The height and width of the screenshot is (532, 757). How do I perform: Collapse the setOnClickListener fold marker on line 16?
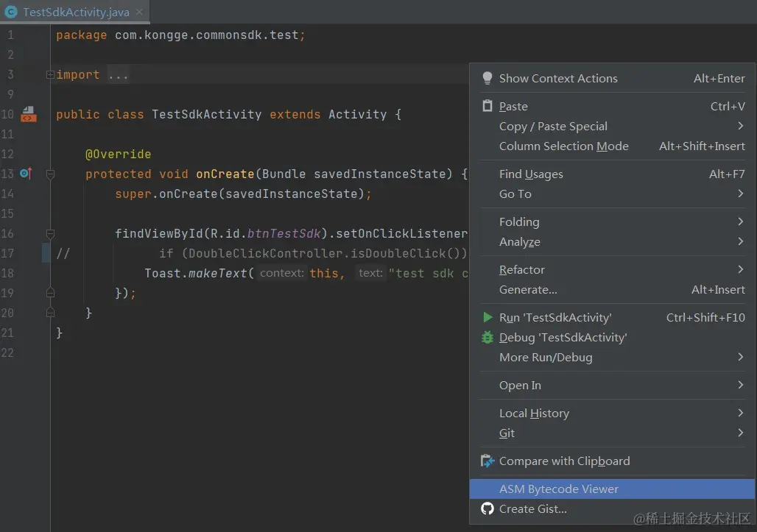pos(50,233)
